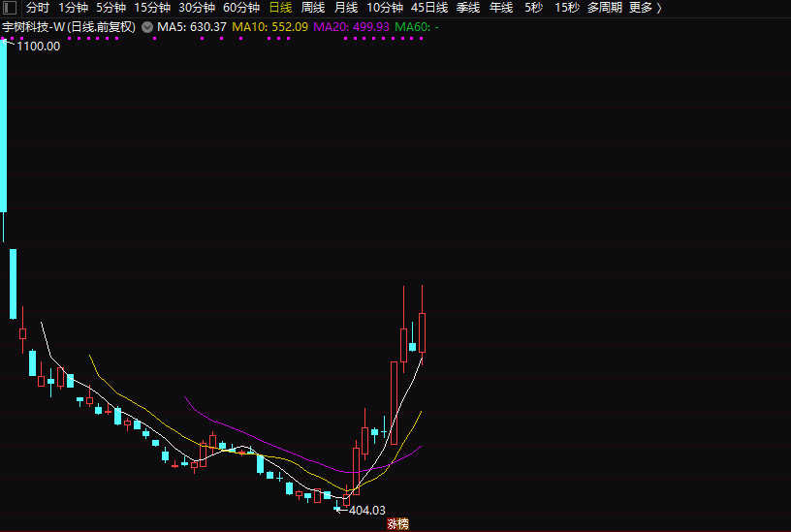Click the MA20: 499.93 indicator label

point(352,27)
